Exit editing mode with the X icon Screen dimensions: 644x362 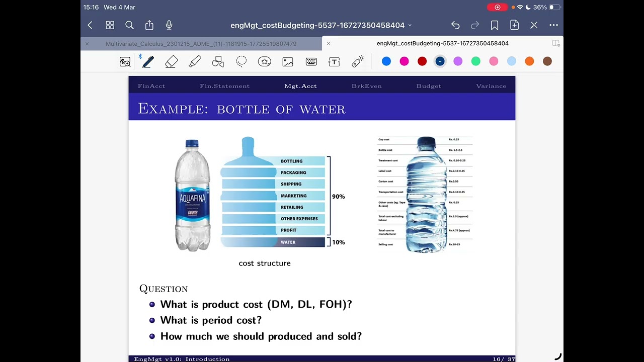534,25
